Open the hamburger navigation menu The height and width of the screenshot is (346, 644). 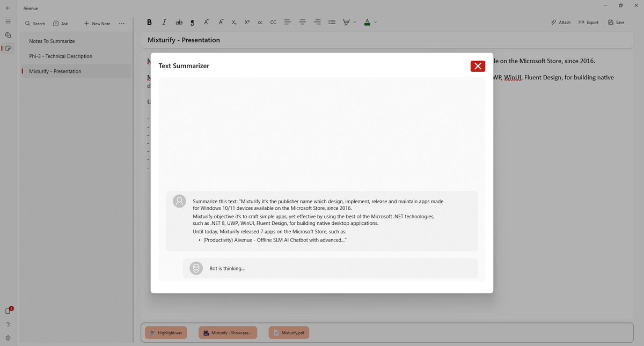8,21
